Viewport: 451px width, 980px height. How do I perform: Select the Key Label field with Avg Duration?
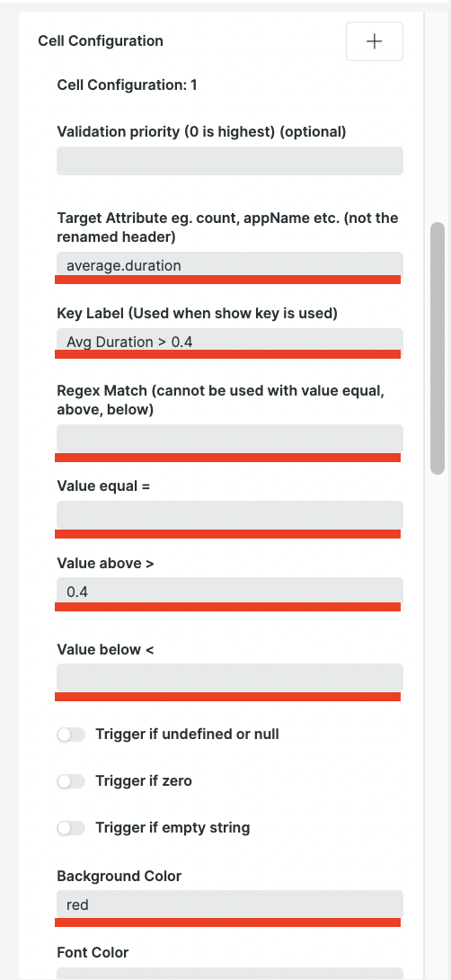pyautogui.click(x=230, y=342)
